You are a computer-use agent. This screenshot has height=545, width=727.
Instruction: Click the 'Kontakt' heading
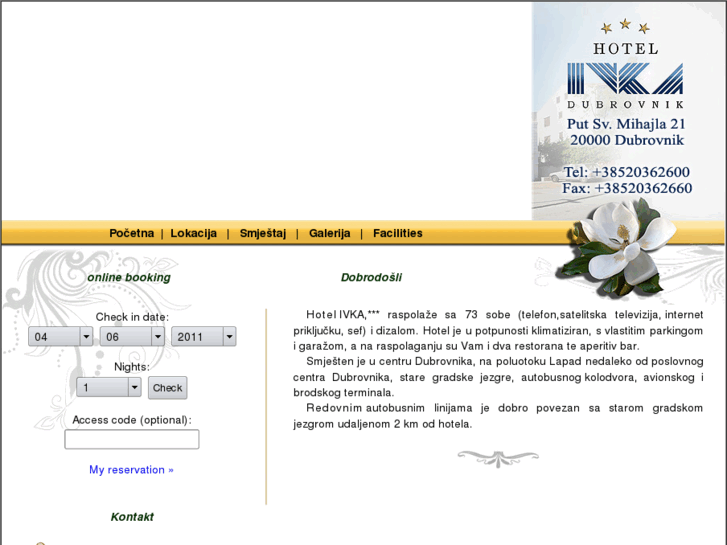click(132, 517)
